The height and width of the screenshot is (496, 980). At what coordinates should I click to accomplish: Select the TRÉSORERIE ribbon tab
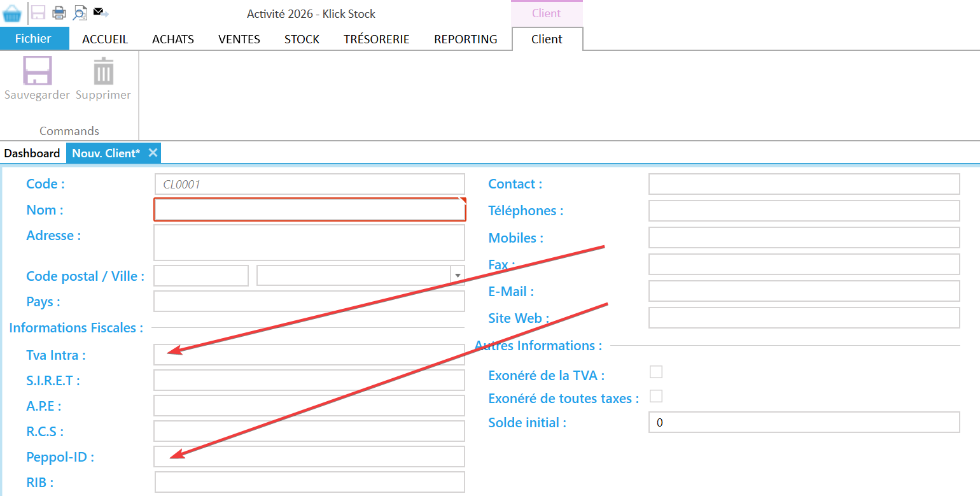click(x=376, y=39)
